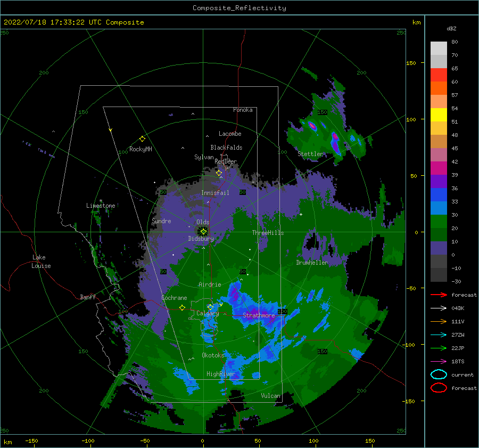Click the Banff label
The width and height of the screenshot is (479, 448).
pyautogui.click(x=88, y=297)
